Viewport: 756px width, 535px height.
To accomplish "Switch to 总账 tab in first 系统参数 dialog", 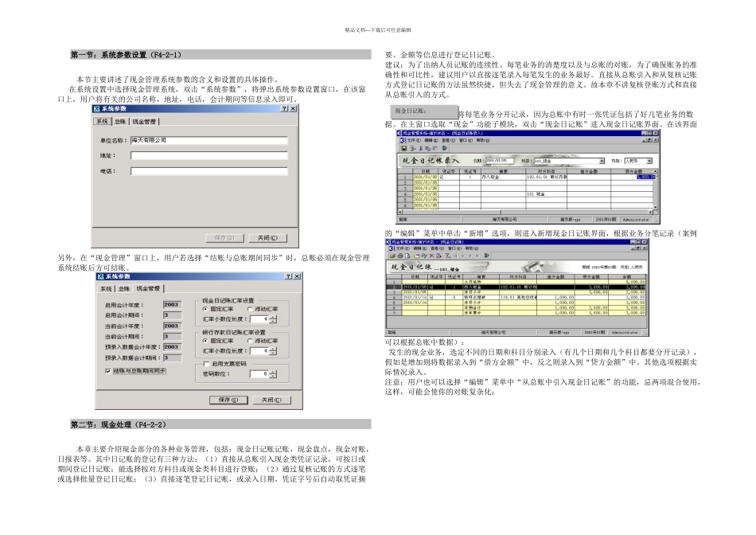I will pos(120,122).
